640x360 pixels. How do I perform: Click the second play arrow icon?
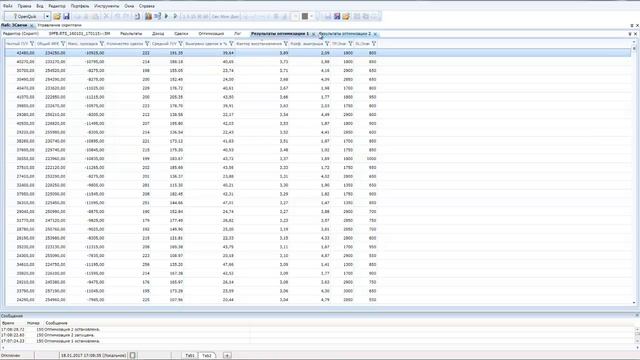[175, 16]
